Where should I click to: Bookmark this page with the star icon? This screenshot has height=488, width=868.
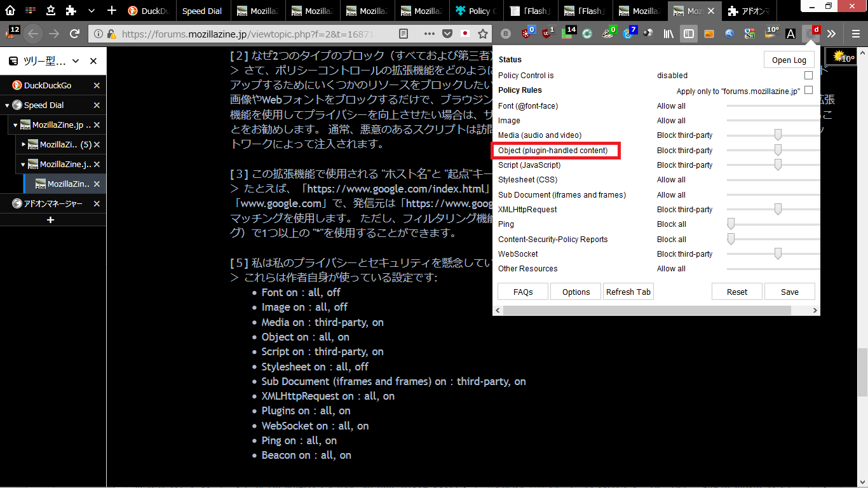(x=483, y=34)
